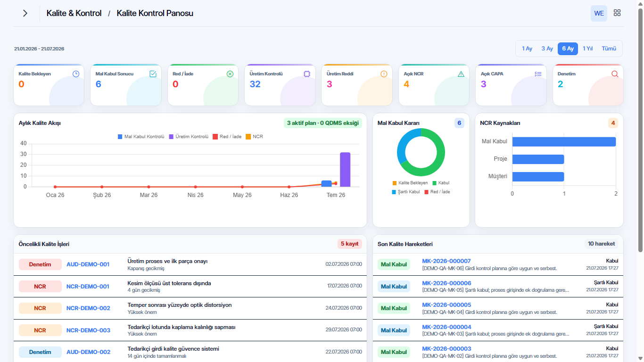Image resolution: width=644 pixels, height=362 pixels.
Task: Click the magnifier icon on Denetim card
Action: coord(615,74)
